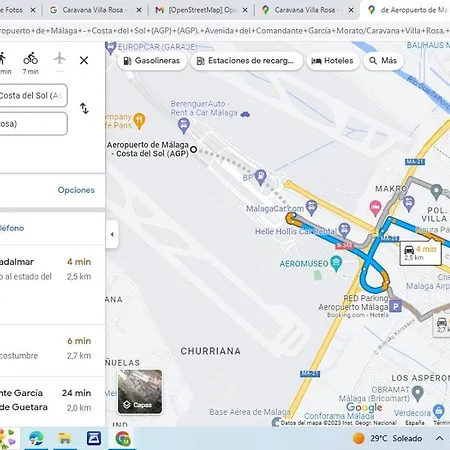Image resolution: width=450 pixels, height=450 pixels.
Task: Click RED Parking Aeropuerto parking icon
Action: (395, 306)
